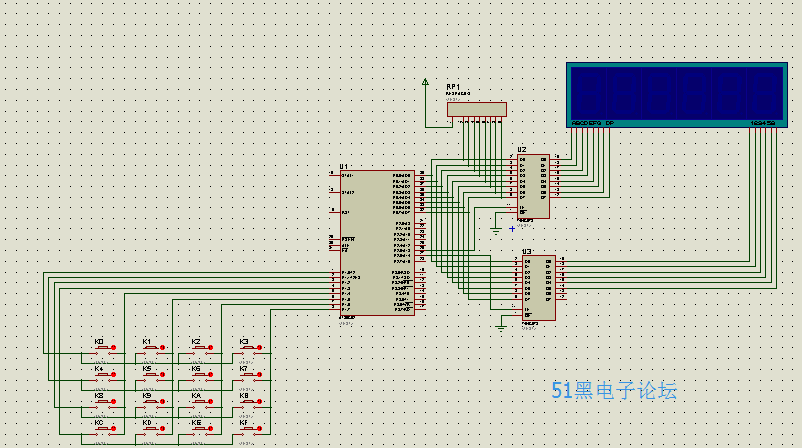This screenshot has height=448, width=802.
Task: Select the K8 push button
Action: (x=102, y=404)
